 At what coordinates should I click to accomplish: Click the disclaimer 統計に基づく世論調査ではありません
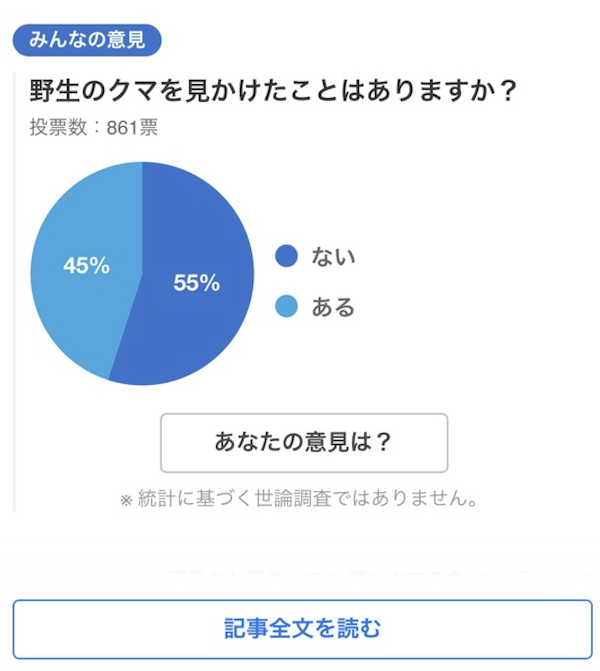click(307, 498)
